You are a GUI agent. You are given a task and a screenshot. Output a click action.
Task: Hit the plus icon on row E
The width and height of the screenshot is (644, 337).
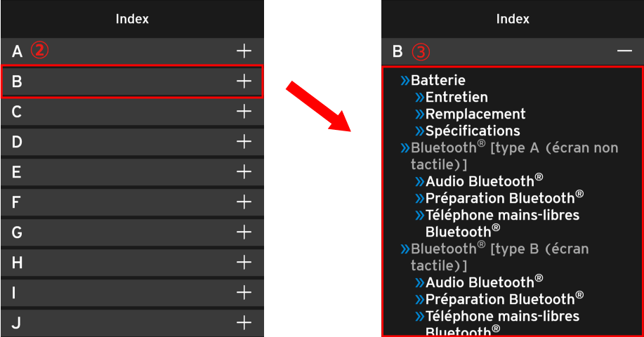(244, 171)
